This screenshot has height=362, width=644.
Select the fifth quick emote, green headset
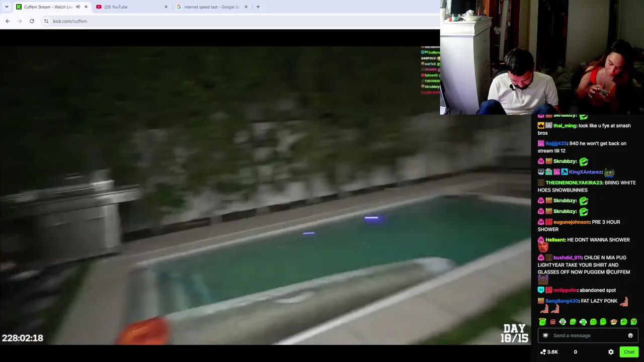pos(583,322)
